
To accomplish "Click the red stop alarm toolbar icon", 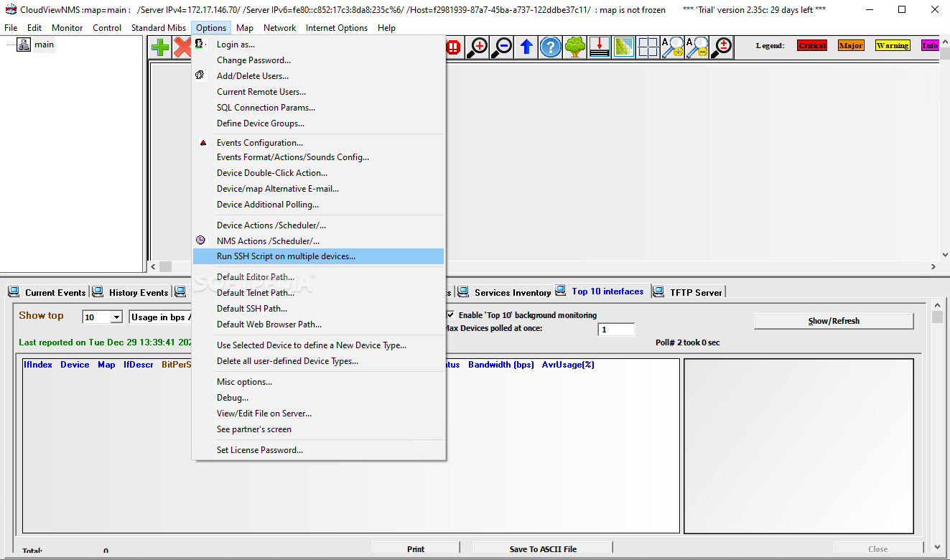I will point(454,47).
